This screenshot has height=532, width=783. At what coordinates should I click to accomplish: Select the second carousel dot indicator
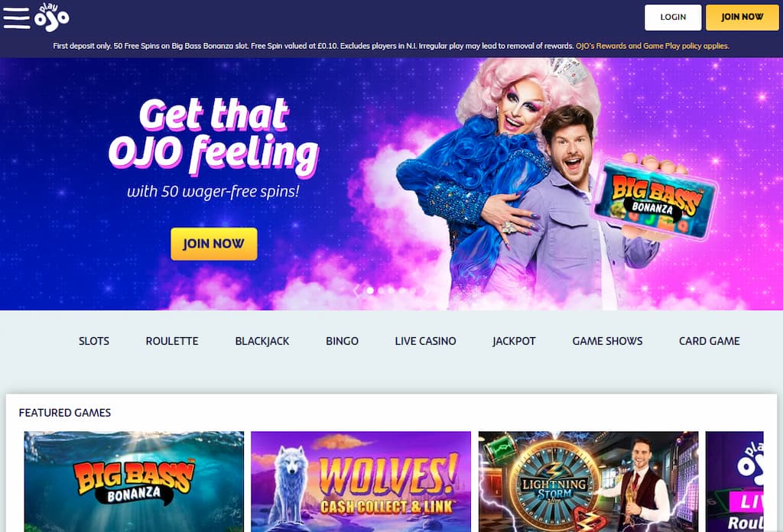pos(381,290)
